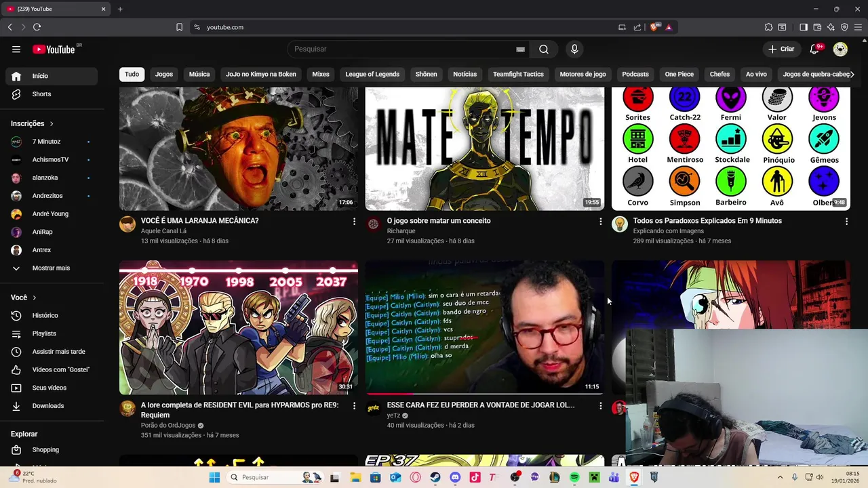Go to Início in the sidebar
The width and height of the screenshot is (868, 488).
(52, 76)
